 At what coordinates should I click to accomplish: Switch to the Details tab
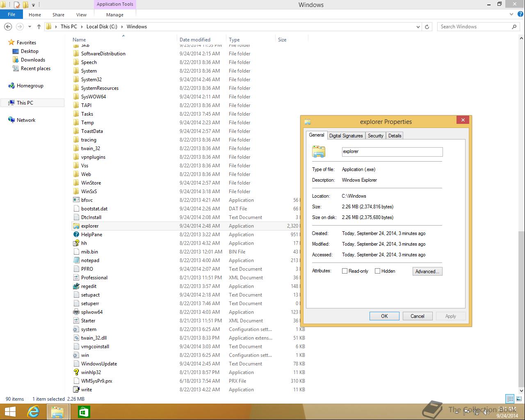[x=395, y=136]
